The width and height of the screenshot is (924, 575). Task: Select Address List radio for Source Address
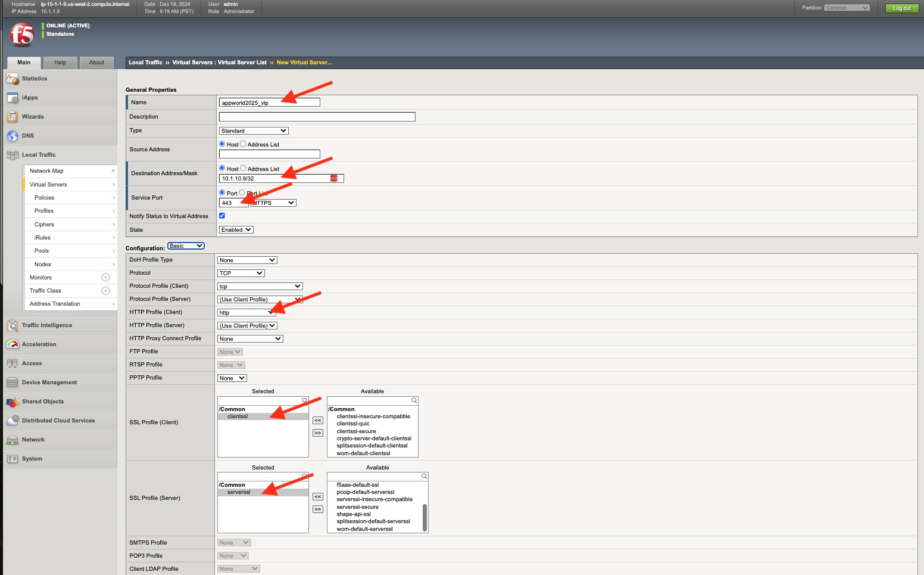coord(243,144)
